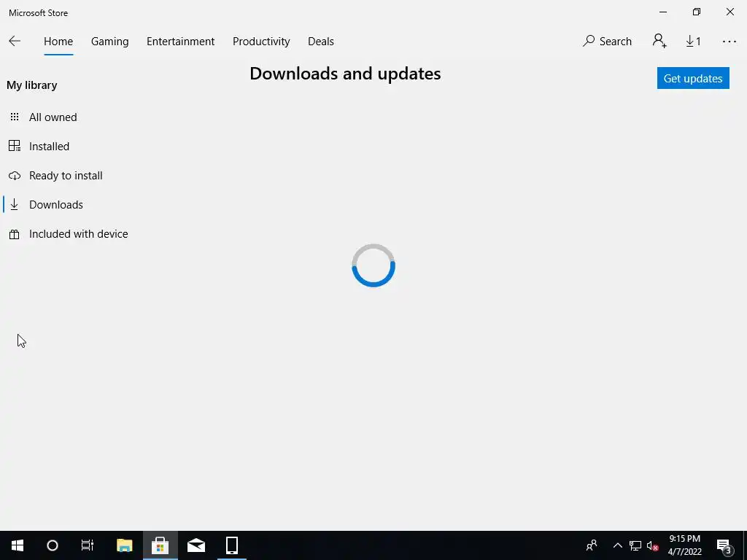Image resolution: width=747 pixels, height=560 pixels.
Task: Click Microsoft Store taskbar icon
Action: [x=160, y=545]
